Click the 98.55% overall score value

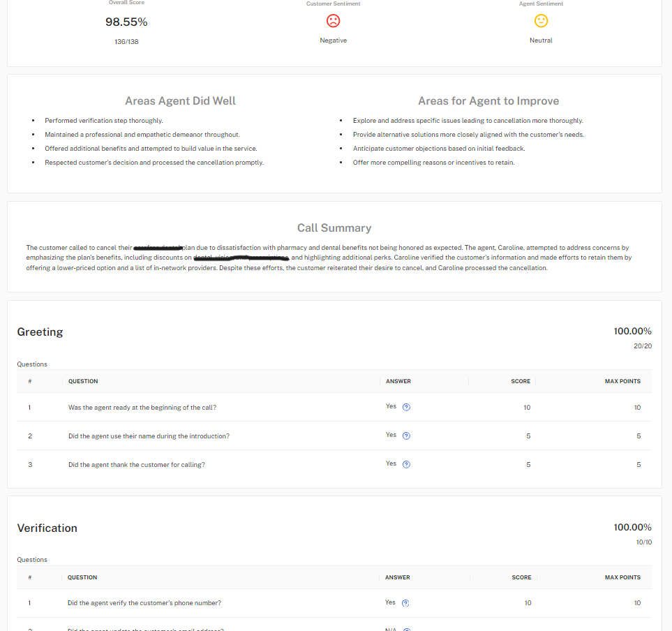126,22
